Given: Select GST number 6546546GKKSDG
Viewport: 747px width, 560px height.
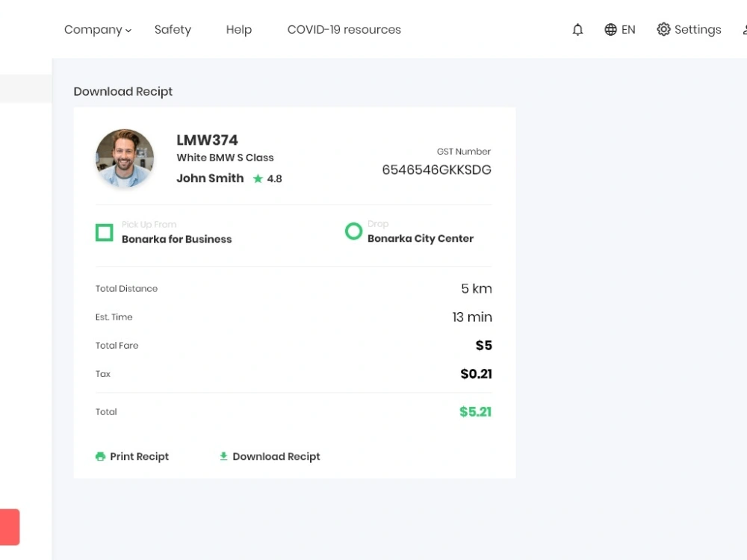Looking at the screenshot, I should [436, 169].
